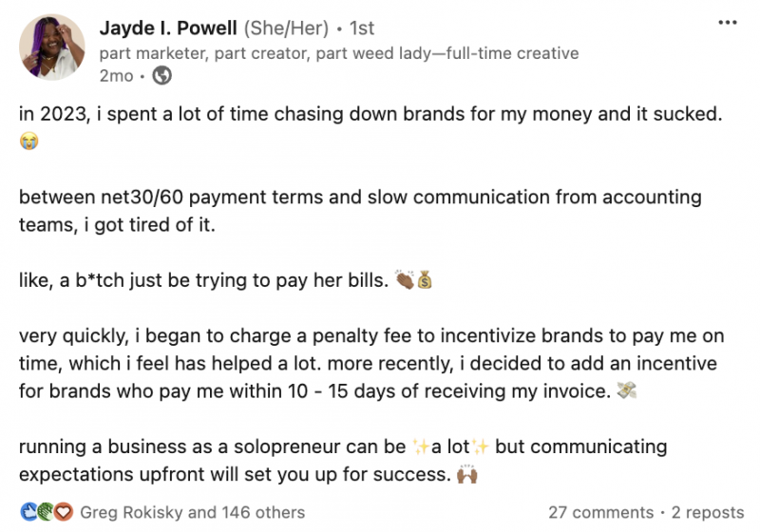Click the 2mo post timestamp
This screenshot has width=760, height=532.
116,76
